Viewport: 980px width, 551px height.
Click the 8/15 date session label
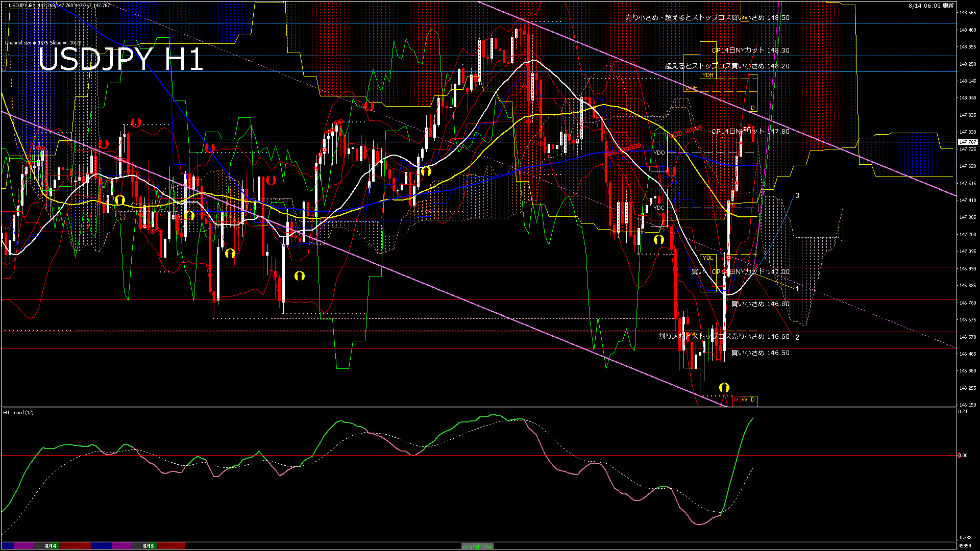(149, 546)
